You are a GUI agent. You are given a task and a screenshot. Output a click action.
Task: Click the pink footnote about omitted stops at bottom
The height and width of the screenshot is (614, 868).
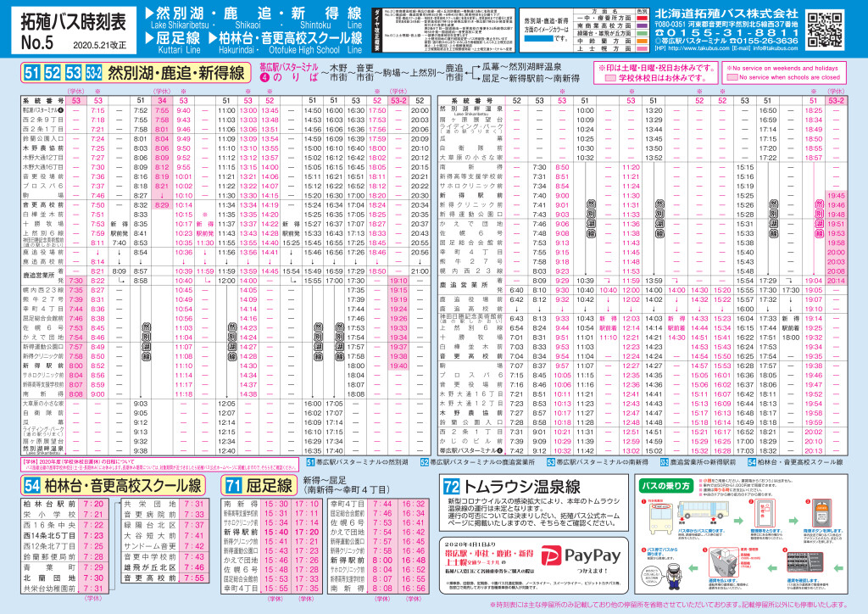(670, 606)
